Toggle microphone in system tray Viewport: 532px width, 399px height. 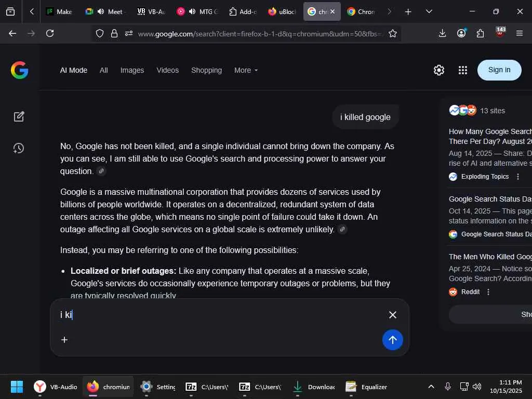pyautogui.click(x=447, y=387)
